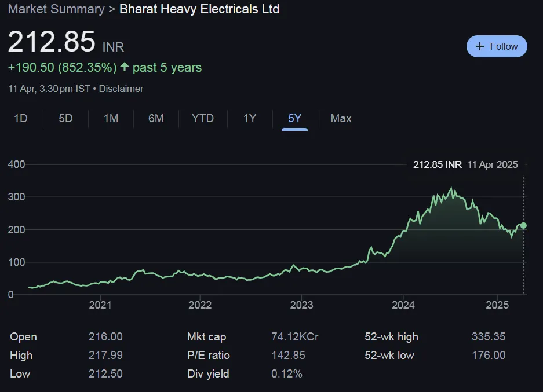Switch to the 5D time range tab
Image resolution: width=543 pixels, height=392 pixels.
(65, 118)
